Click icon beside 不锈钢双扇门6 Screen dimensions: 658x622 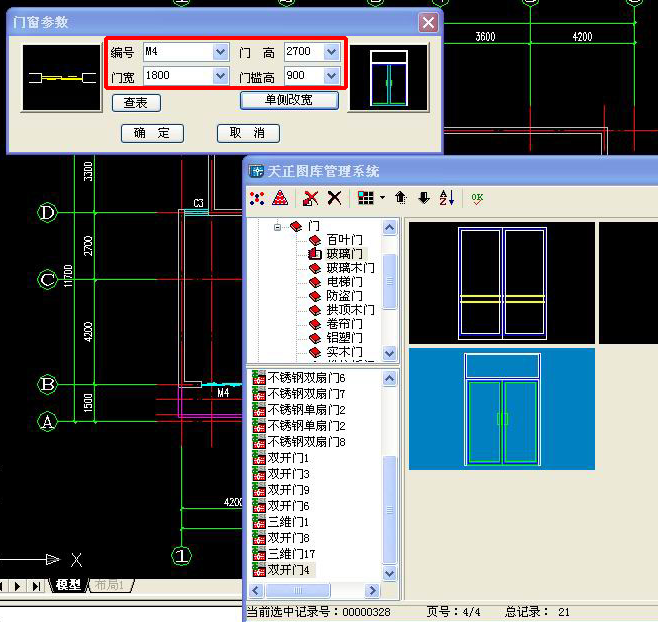(258, 378)
